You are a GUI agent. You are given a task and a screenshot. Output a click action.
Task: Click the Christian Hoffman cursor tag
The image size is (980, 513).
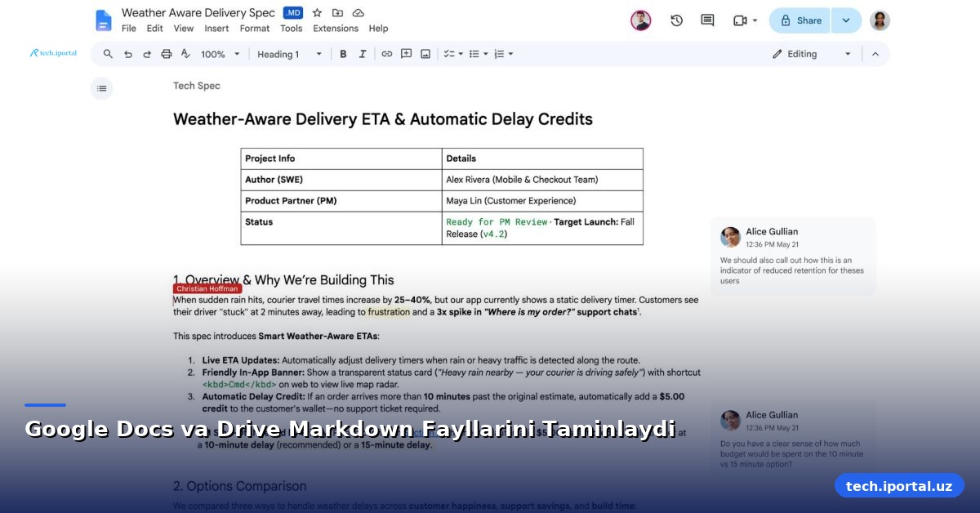(x=207, y=288)
